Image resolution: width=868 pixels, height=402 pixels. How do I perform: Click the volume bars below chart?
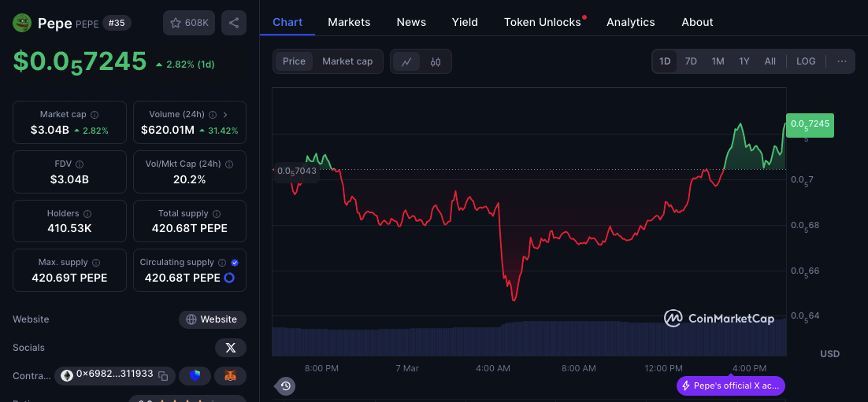(529, 337)
